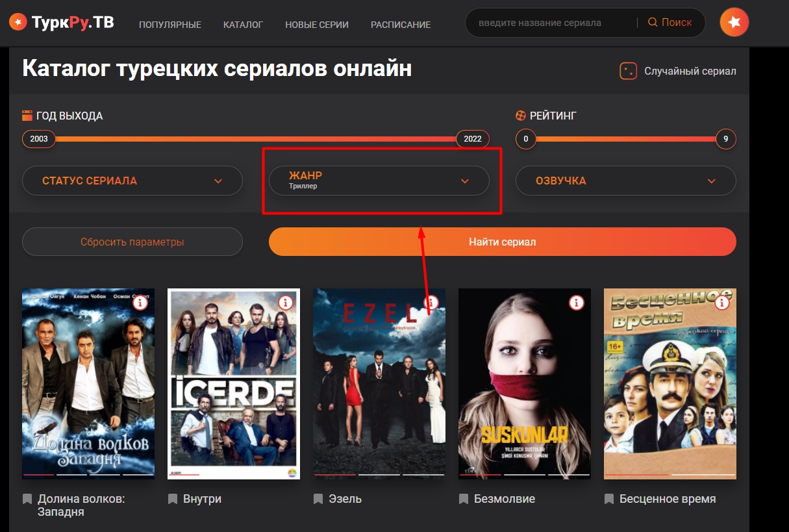The image size is (789, 532).
Task: Open the Жанр dropdown
Action: point(379,181)
